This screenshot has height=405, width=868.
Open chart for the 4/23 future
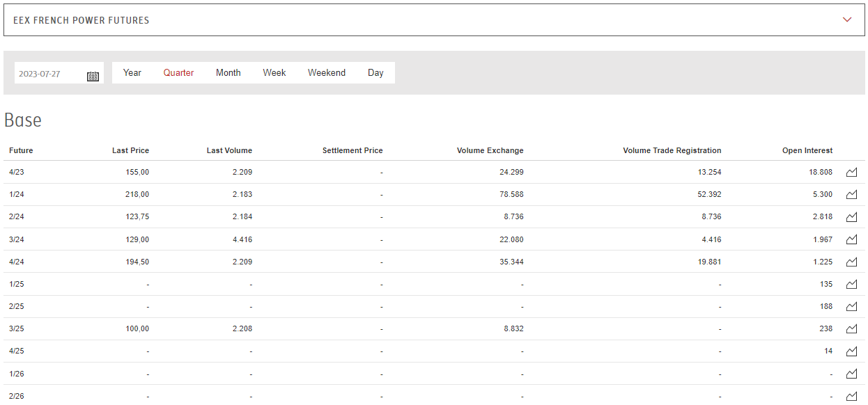(851, 173)
